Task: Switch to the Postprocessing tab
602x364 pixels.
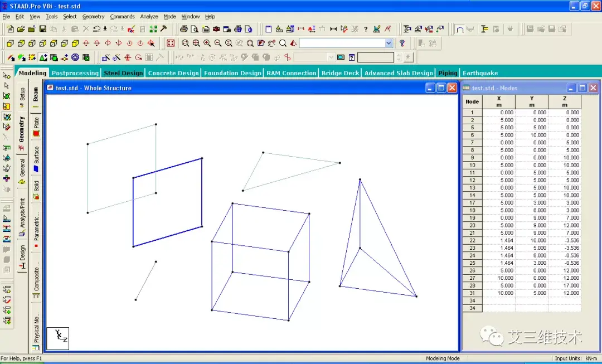Action: click(x=75, y=73)
